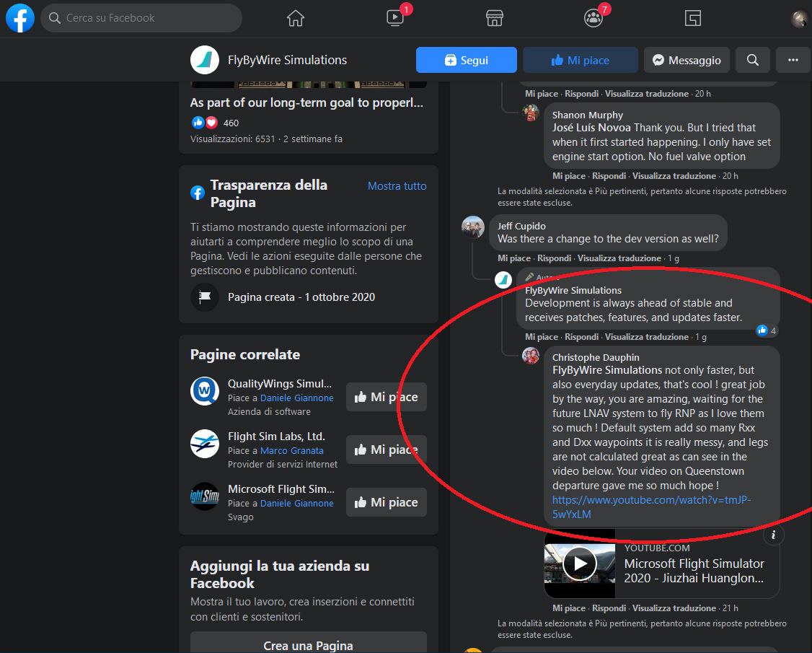Viewport: 812px width, 653px height.
Task: Click Rispondi under Jeff Cupido's comment
Action: (554, 258)
